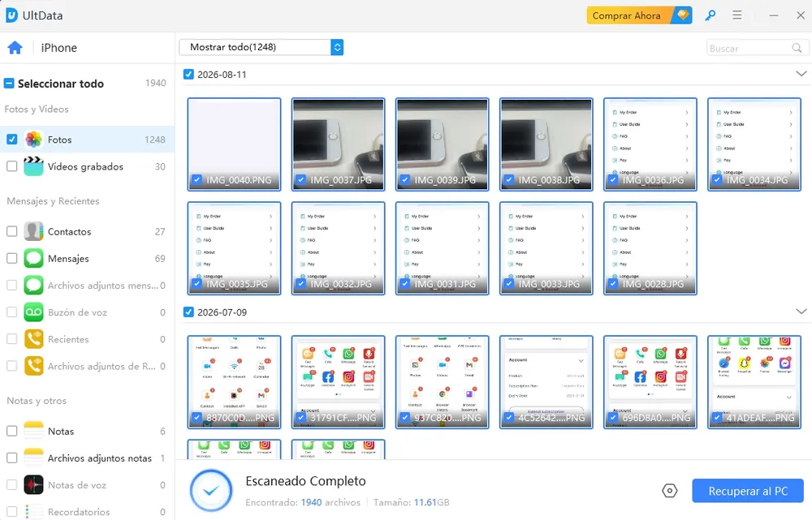Screen dimensions: 812x520
Task: Open the hamburger menu icon
Action: [x=737, y=15]
